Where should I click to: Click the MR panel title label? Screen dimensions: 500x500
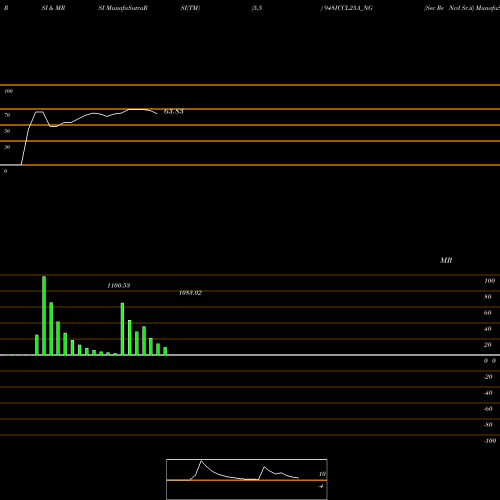click(446, 260)
